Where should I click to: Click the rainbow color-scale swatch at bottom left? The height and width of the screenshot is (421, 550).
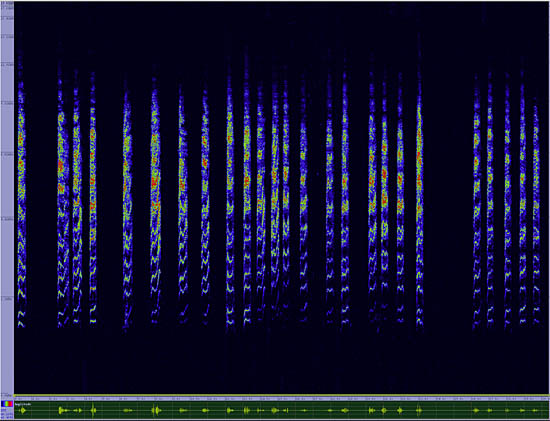click(7, 404)
